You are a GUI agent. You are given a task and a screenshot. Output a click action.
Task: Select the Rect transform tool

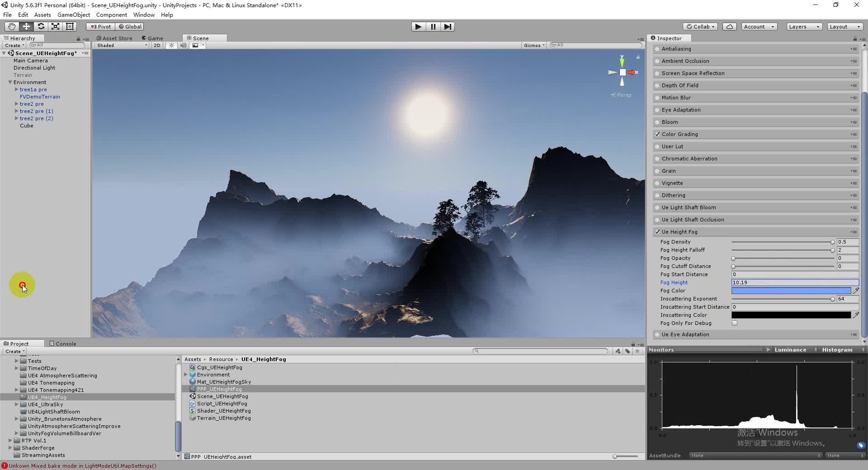pyautogui.click(x=70, y=26)
